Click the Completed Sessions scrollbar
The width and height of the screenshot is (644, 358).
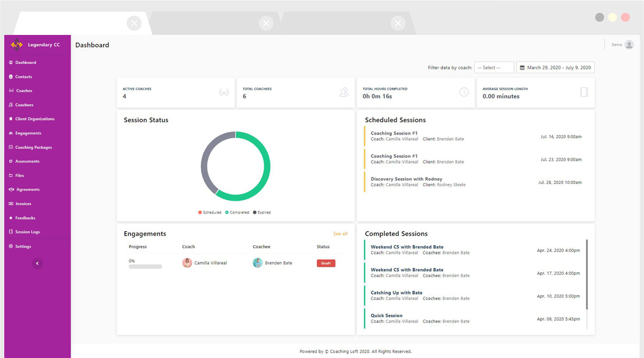coord(586,275)
